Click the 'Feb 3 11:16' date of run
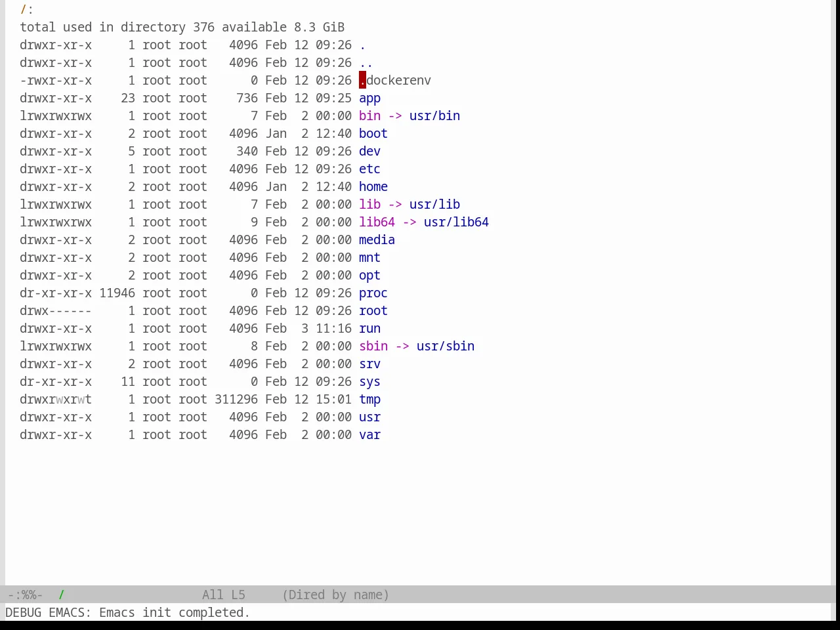This screenshot has height=630, width=840. coord(308,329)
